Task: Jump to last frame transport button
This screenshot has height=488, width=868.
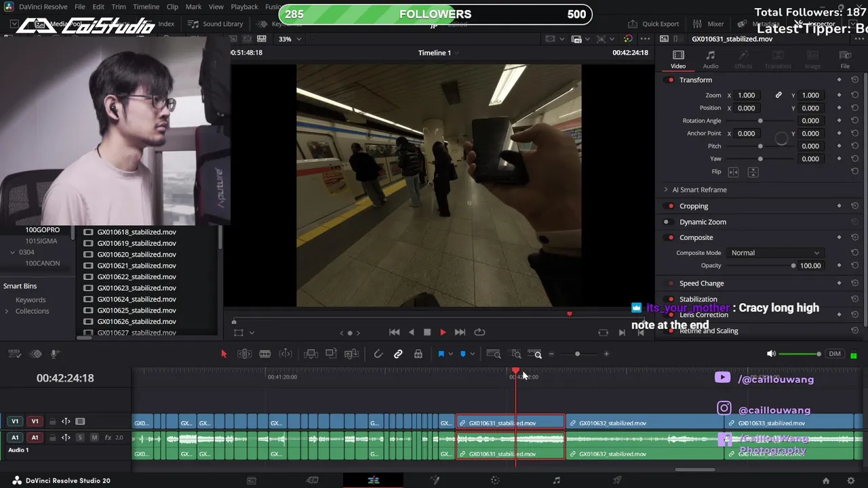Action: tap(460, 332)
